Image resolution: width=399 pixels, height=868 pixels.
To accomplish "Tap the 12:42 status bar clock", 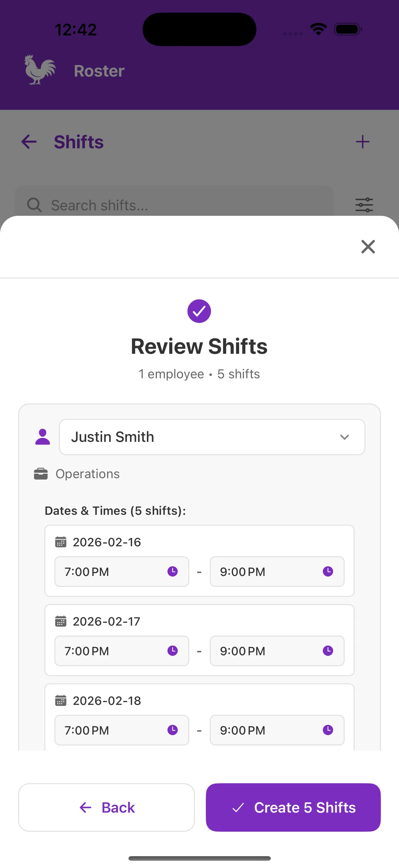I will (x=76, y=30).
